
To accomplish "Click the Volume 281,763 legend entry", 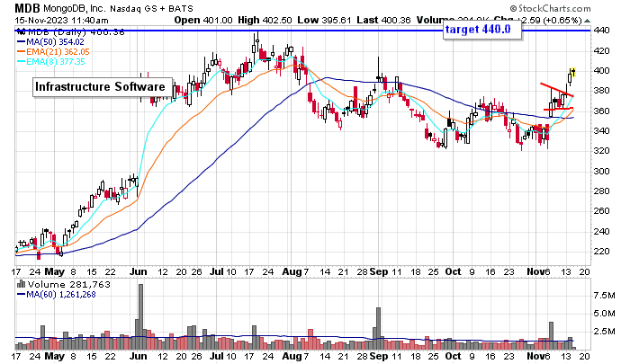I will pos(64,285).
